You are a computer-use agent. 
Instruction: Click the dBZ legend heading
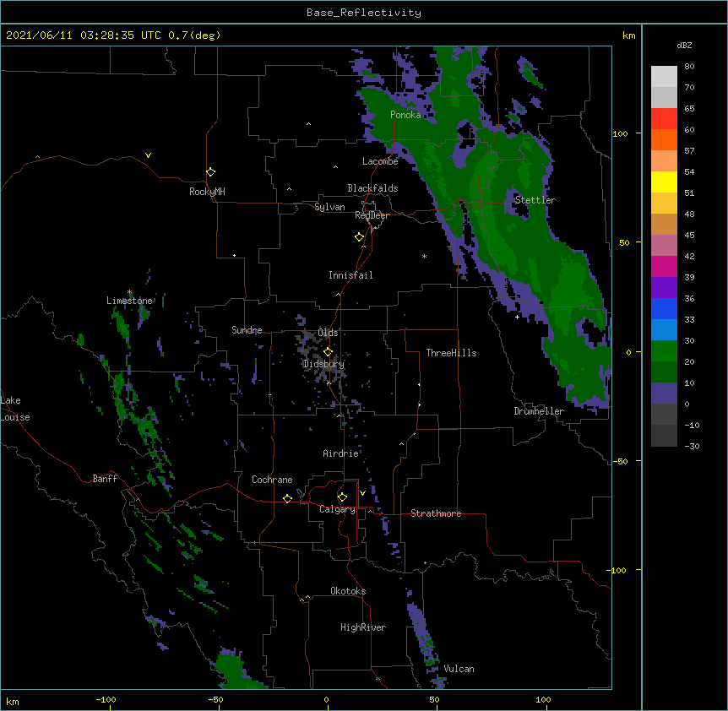click(x=684, y=45)
